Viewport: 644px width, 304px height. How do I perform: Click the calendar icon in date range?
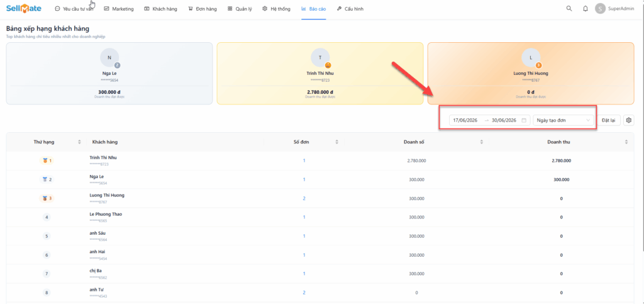point(524,120)
